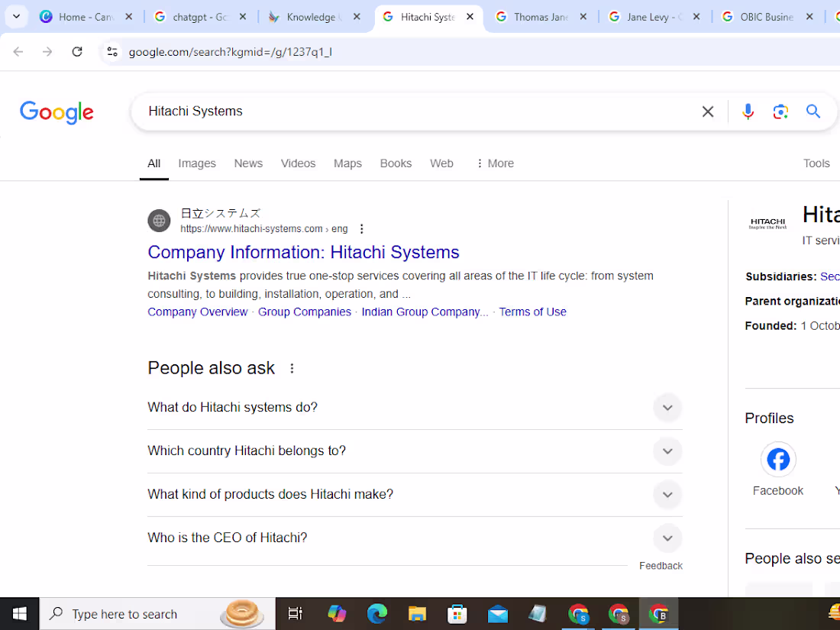The height and width of the screenshot is (630, 840).
Task: Click the address bar URL field
Action: tap(229, 52)
